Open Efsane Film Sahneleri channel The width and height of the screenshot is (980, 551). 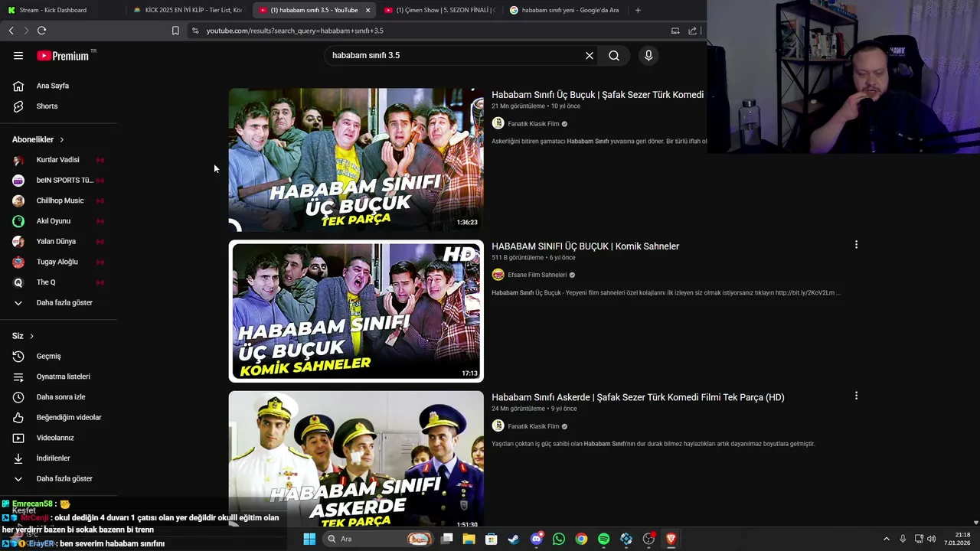537,275
